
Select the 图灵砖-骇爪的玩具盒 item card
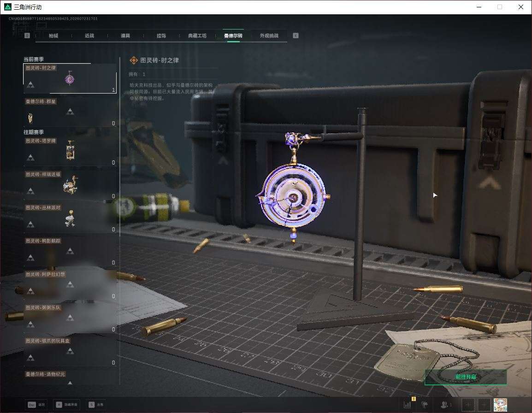[x=70, y=351]
